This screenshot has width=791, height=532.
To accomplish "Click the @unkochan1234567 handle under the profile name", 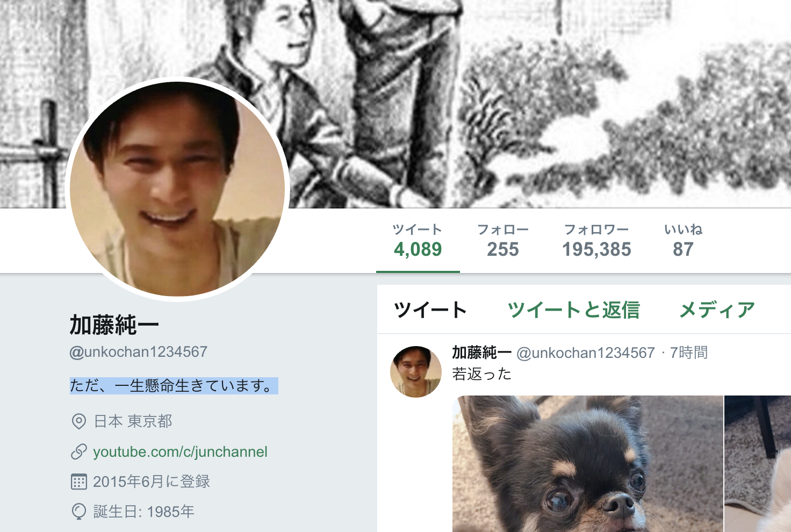I will click(x=138, y=352).
